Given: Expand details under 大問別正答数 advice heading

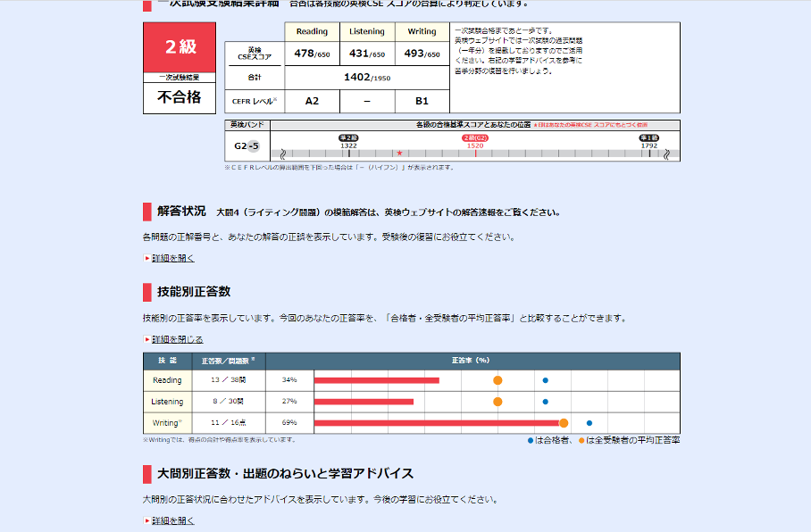Looking at the screenshot, I should [x=172, y=520].
